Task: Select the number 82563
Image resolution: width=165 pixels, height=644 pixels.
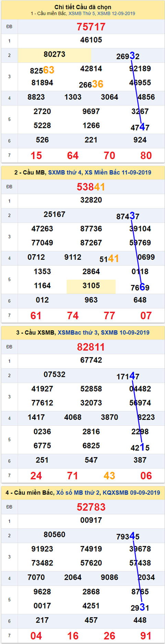Action: pyautogui.click(x=42, y=70)
